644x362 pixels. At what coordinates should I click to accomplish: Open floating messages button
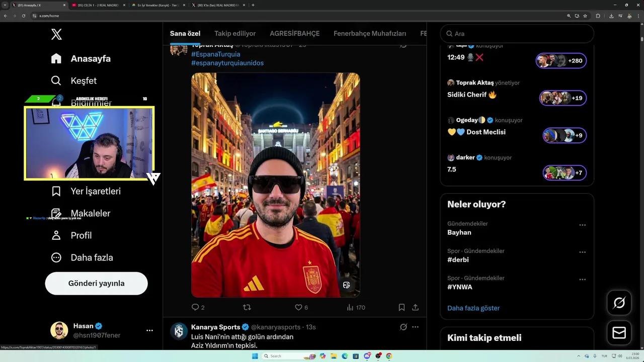coord(619,333)
